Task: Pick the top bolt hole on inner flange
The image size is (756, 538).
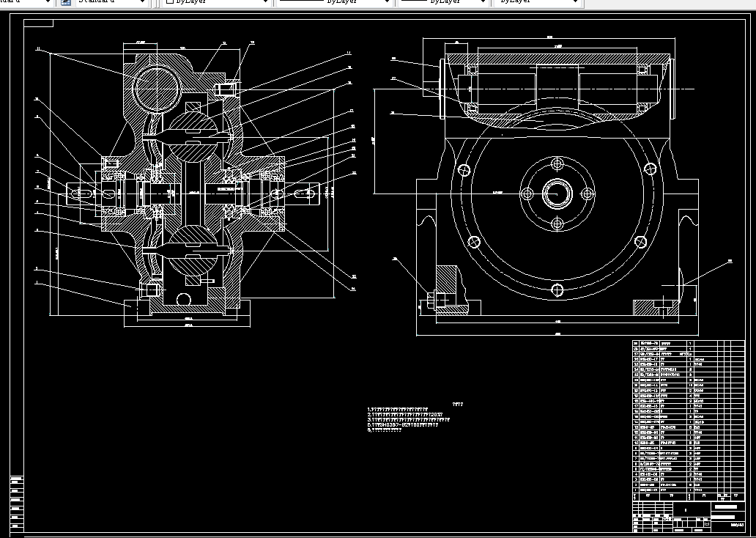Action: [x=557, y=164]
